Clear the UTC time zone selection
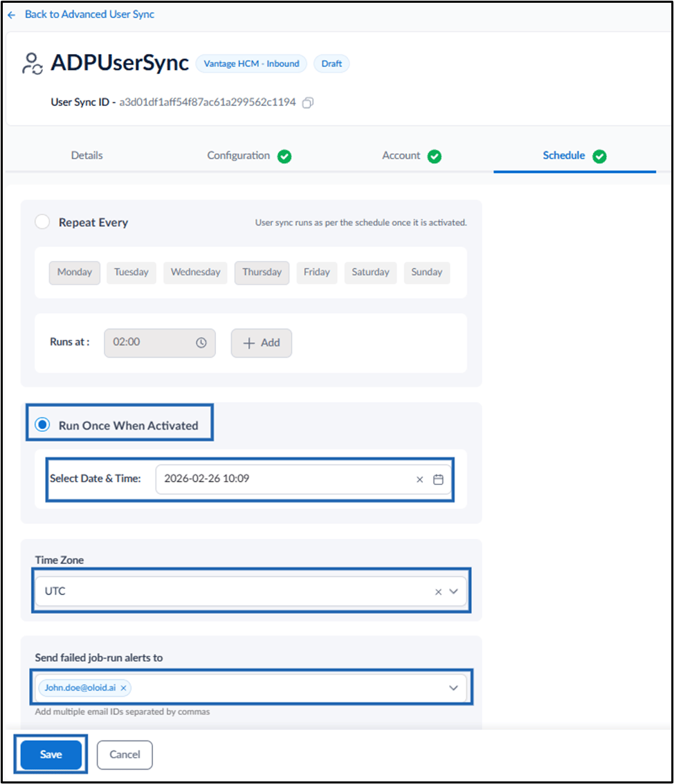 tap(438, 592)
